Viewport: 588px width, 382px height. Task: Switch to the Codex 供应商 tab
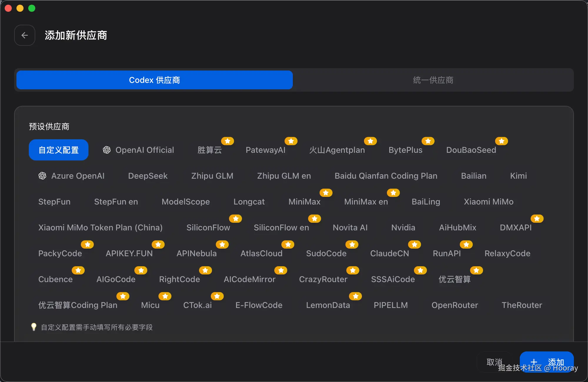[x=155, y=80]
